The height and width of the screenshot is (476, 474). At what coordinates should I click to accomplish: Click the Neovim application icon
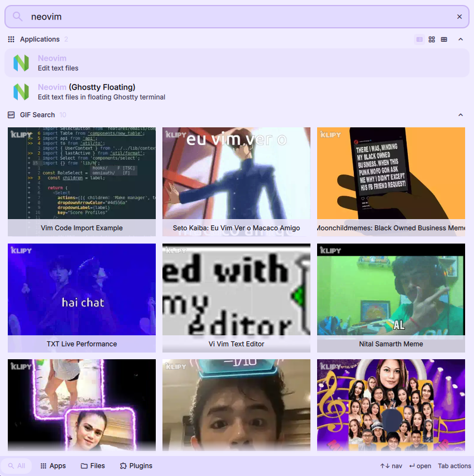21,63
